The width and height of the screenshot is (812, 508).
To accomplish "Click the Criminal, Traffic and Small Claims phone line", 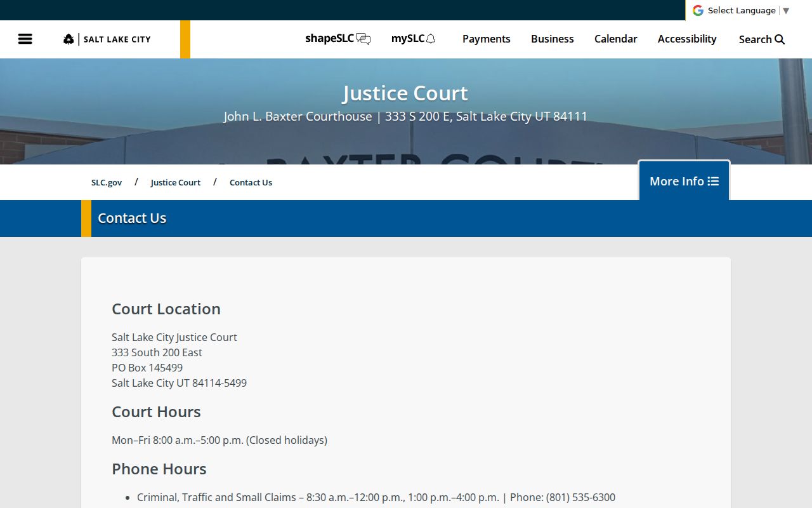I will (376, 497).
